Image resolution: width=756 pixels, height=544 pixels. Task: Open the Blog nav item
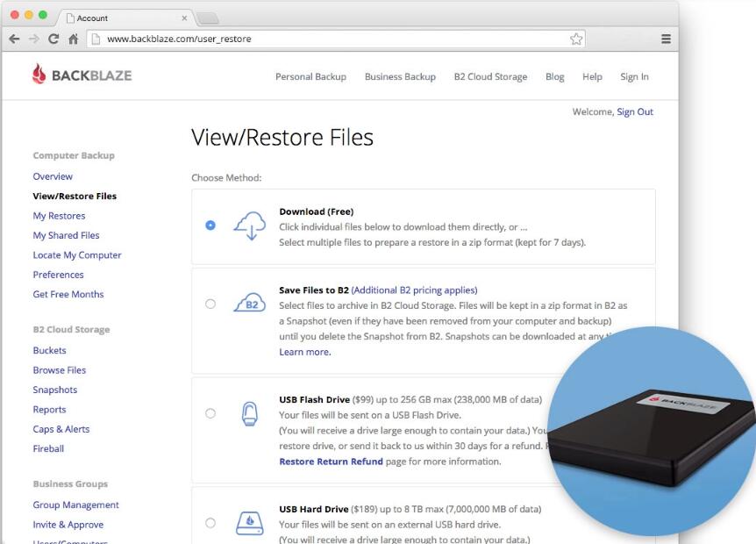(x=555, y=76)
